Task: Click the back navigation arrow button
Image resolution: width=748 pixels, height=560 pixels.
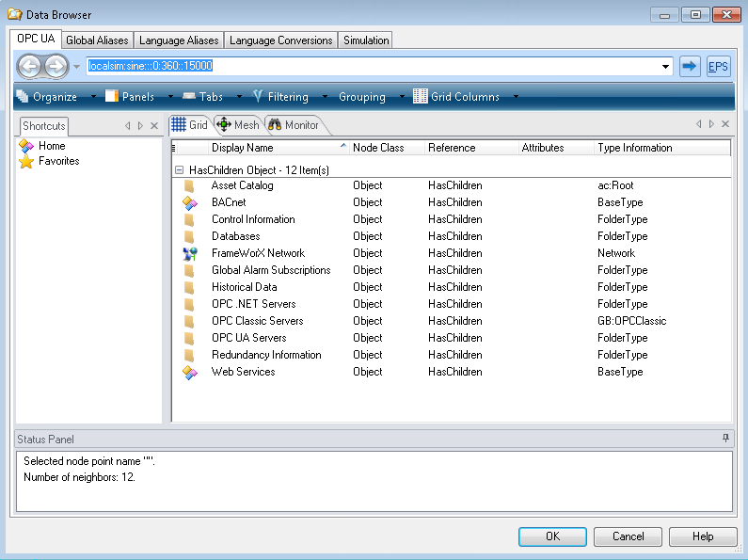Action: pyautogui.click(x=30, y=67)
